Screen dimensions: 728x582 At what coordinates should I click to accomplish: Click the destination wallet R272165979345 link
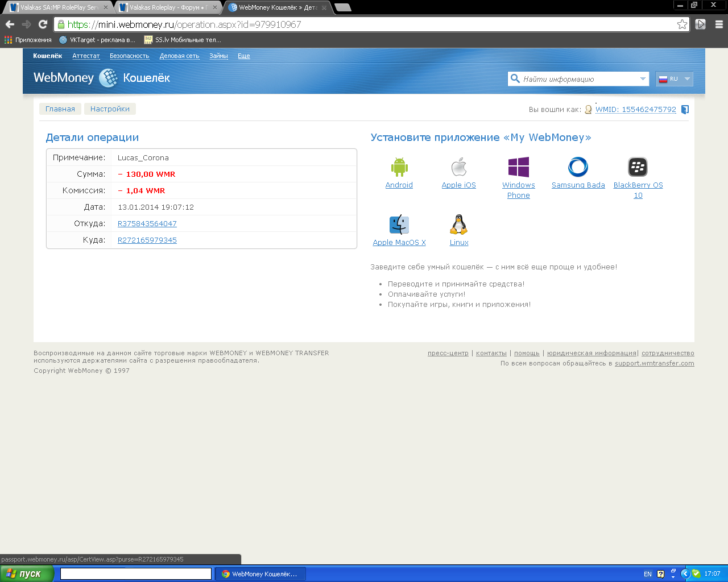[x=147, y=240]
